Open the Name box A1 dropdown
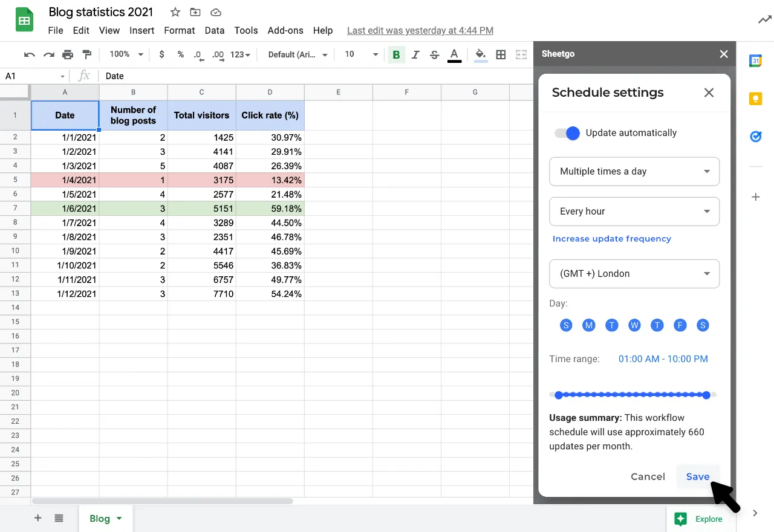Image resolution: width=774 pixels, height=532 pixels. [x=62, y=76]
